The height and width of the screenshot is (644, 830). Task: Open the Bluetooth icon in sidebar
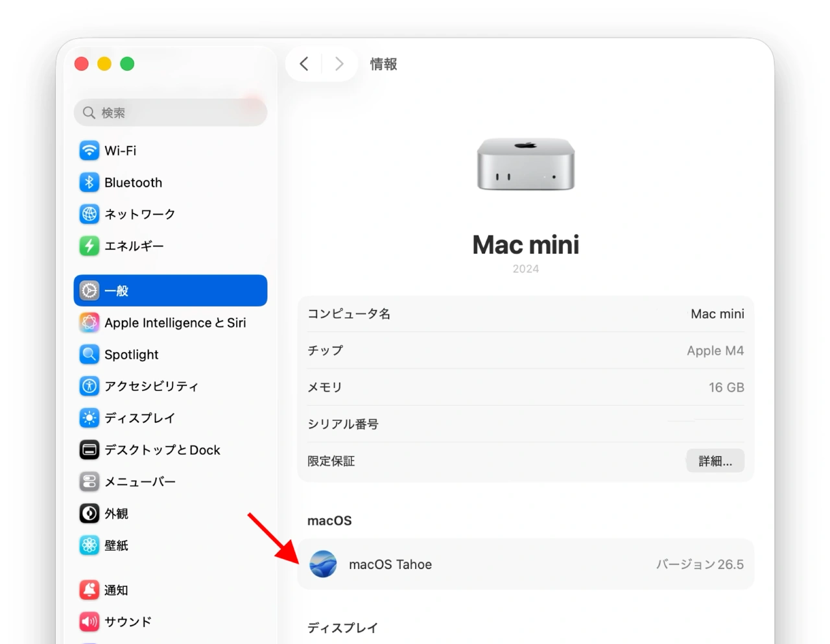(x=89, y=182)
